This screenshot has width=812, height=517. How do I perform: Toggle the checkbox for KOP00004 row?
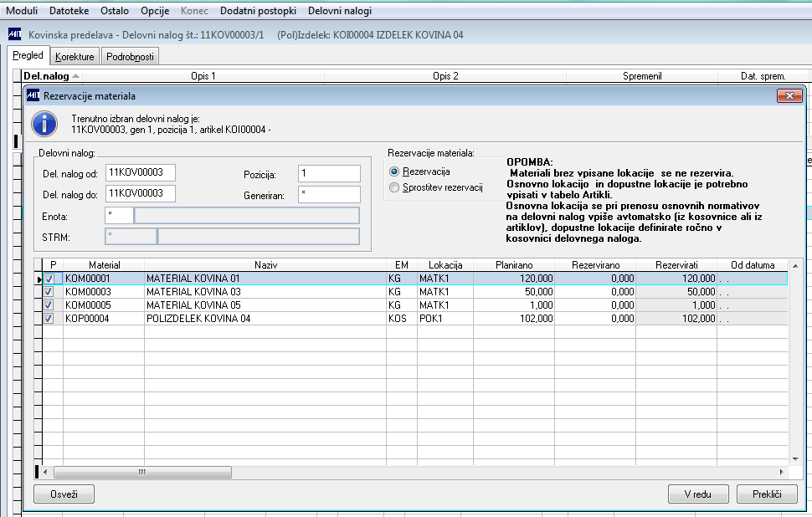49,319
